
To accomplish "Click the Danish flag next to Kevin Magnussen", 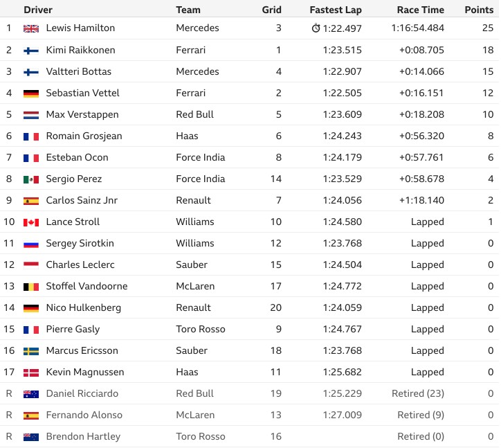I will point(31,373).
